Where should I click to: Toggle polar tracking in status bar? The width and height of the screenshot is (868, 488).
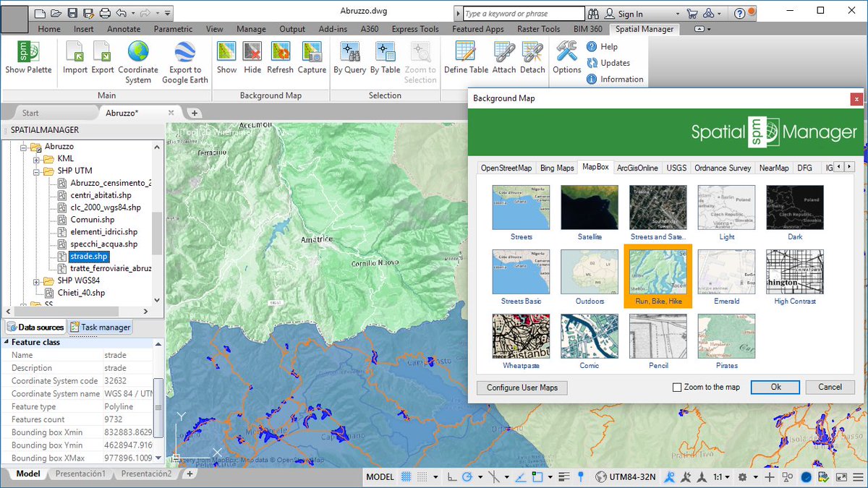point(467,477)
